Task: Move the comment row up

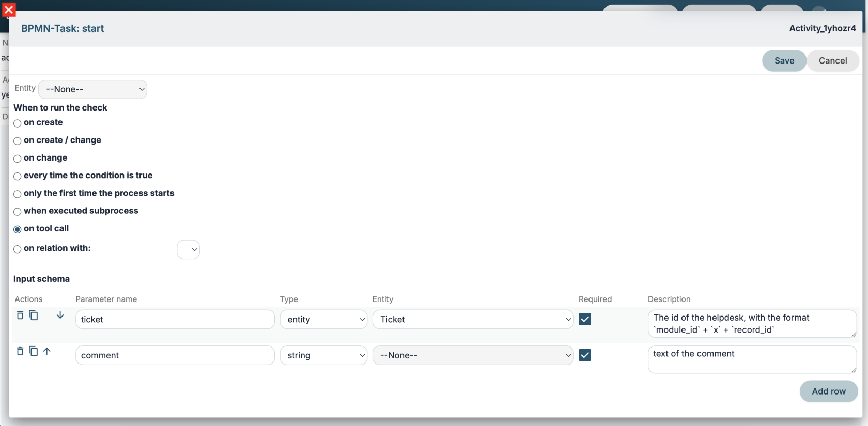Action: click(x=47, y=351)
